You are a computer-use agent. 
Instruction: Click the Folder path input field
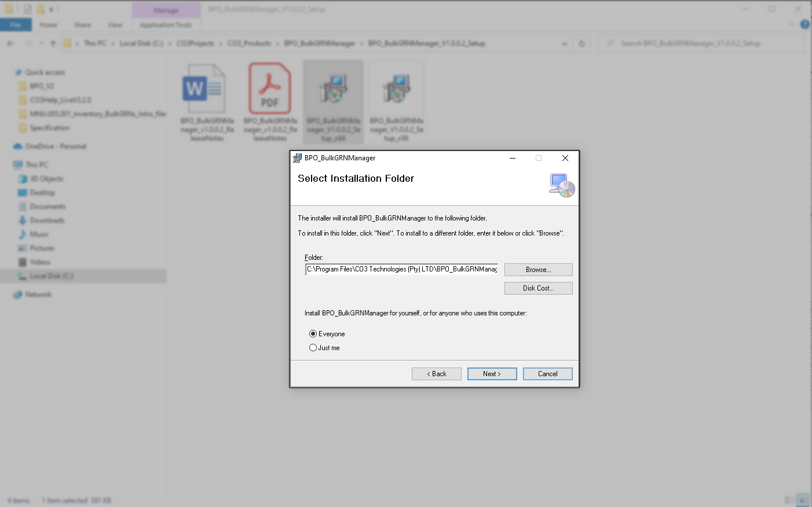(401, 269)
